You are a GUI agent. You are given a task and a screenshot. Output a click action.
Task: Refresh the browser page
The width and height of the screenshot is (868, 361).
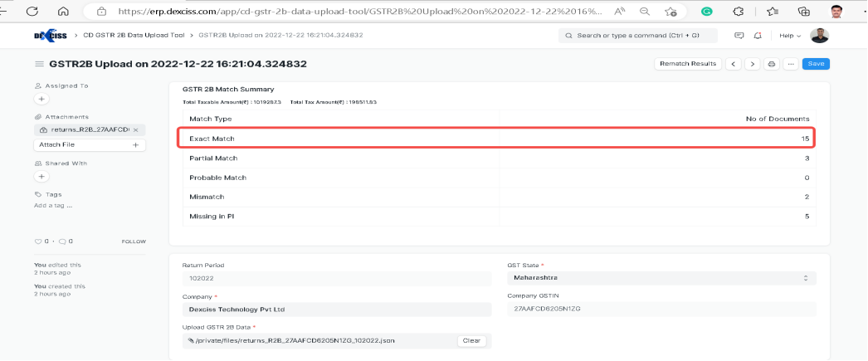32,12
